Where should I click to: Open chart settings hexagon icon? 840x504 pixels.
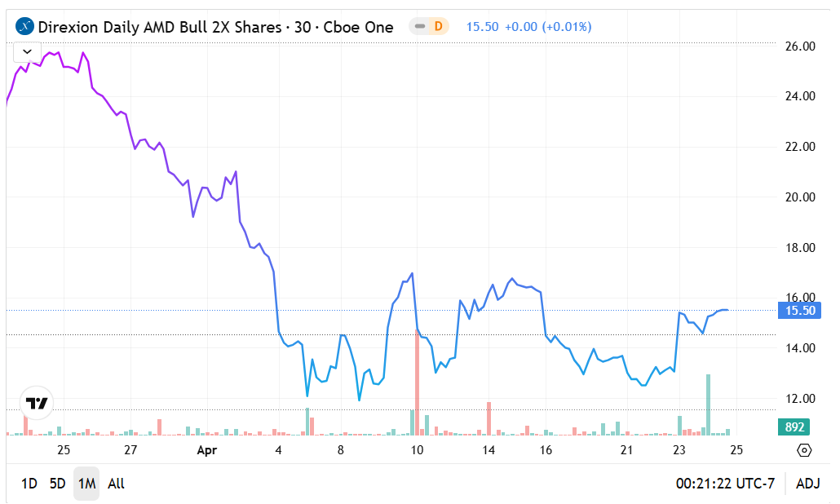click(x=804, y=450)
